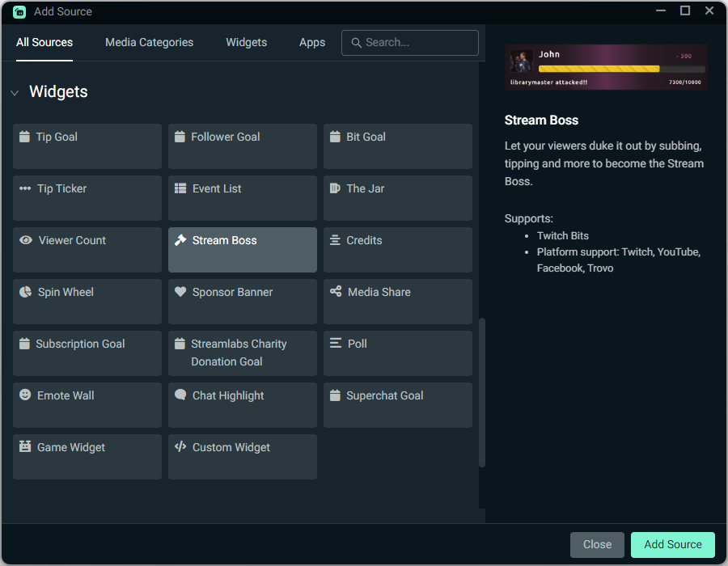Select the Media Share sharing icon

click(x=336, y=292)
